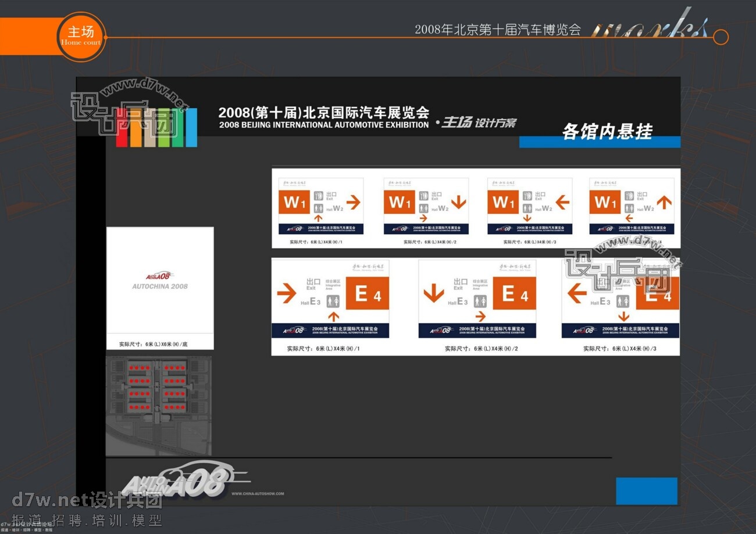Click the large left arrow on W1 sign /3
The width and height of the screenshot is (756, 534).
pyautogui.click(x=562, y=202)
